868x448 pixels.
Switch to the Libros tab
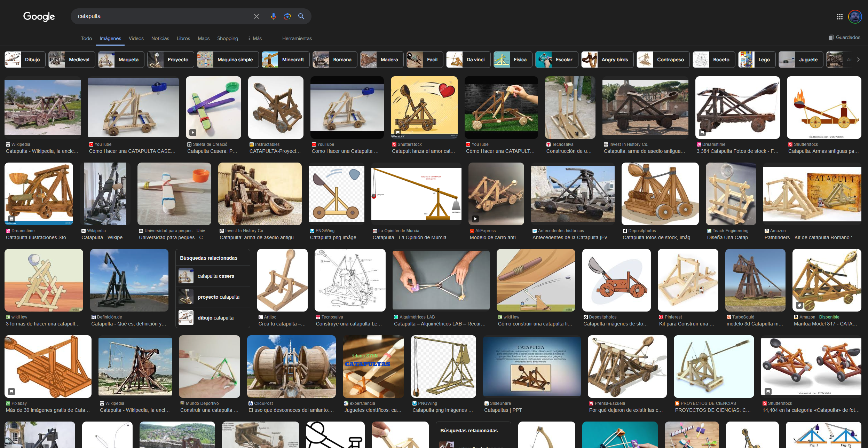(183, 38)
